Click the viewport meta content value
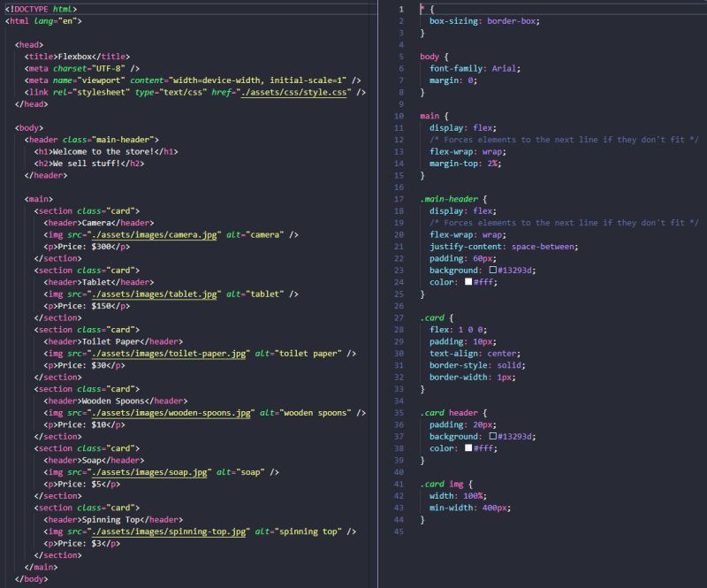 (x=258, y=80)
